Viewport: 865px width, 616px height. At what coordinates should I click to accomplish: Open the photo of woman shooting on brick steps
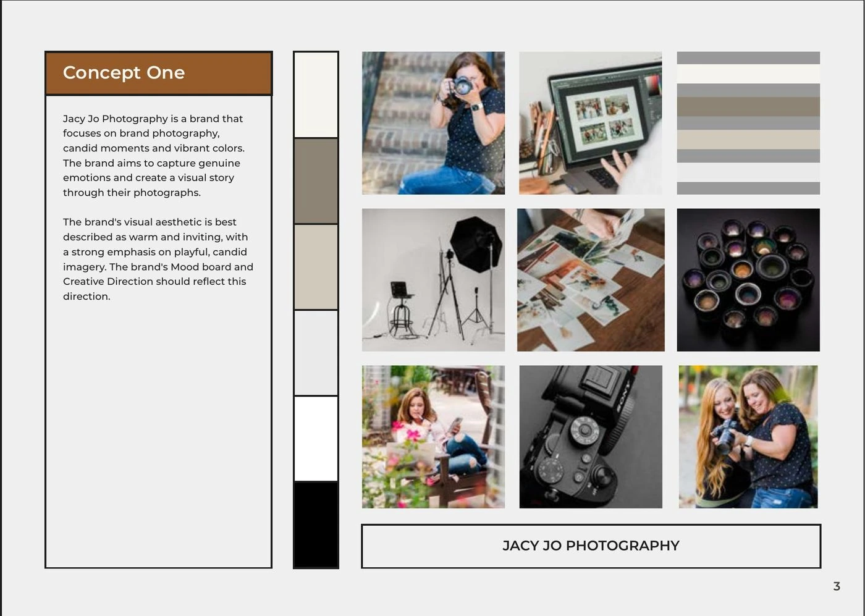click(433, 123)
